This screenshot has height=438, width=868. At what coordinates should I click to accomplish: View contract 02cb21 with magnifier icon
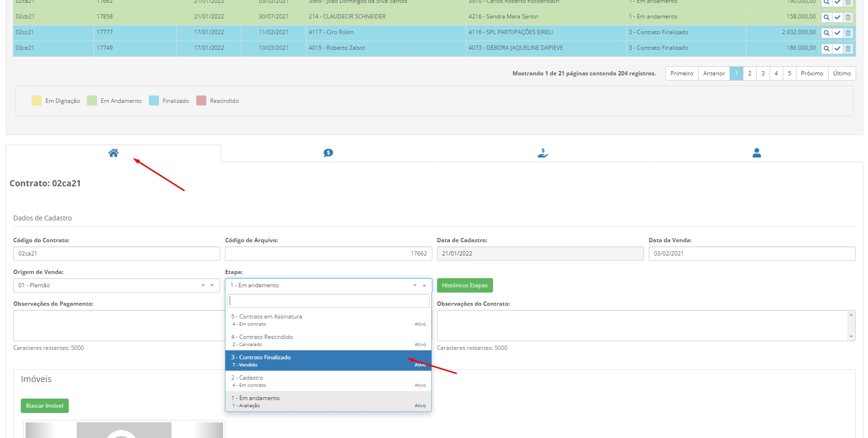point(826,17)
